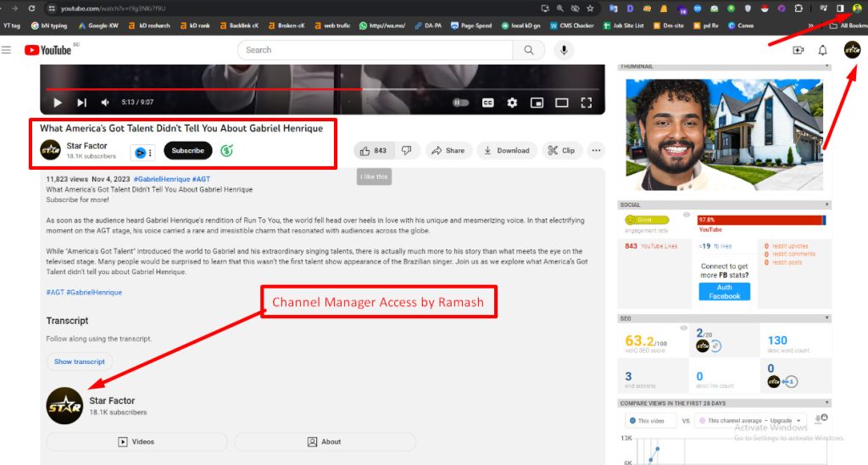Click the refresh icon beside 2/20

715,346
